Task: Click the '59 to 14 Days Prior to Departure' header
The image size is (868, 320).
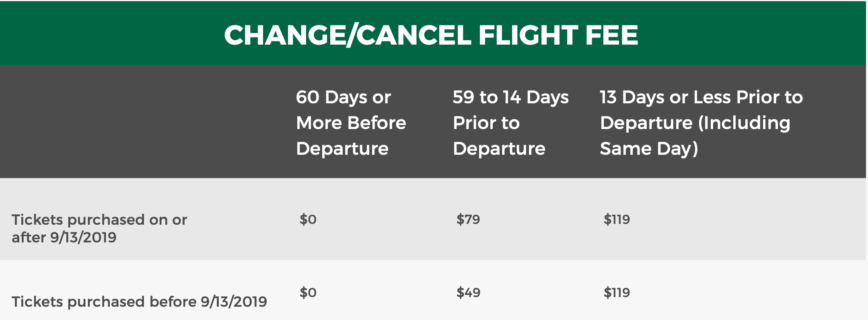Action: pyautogui.click(x=510, y=123)
